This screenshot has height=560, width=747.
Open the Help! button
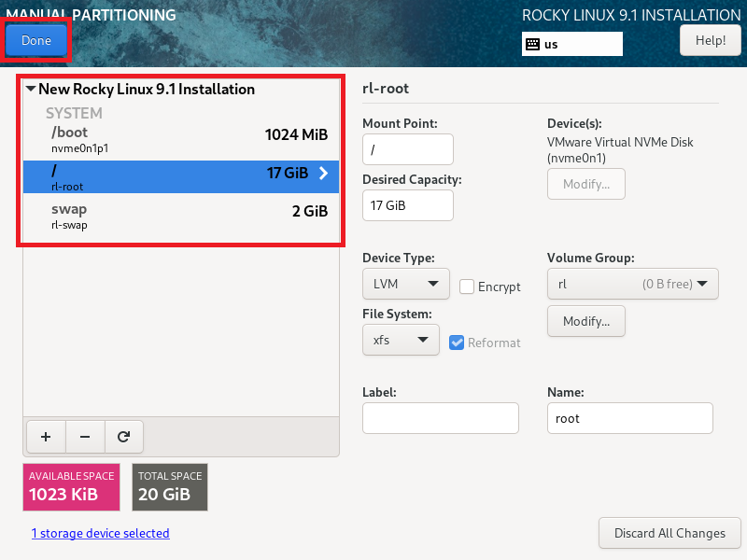pyautogui.click(x=710, y=40)
